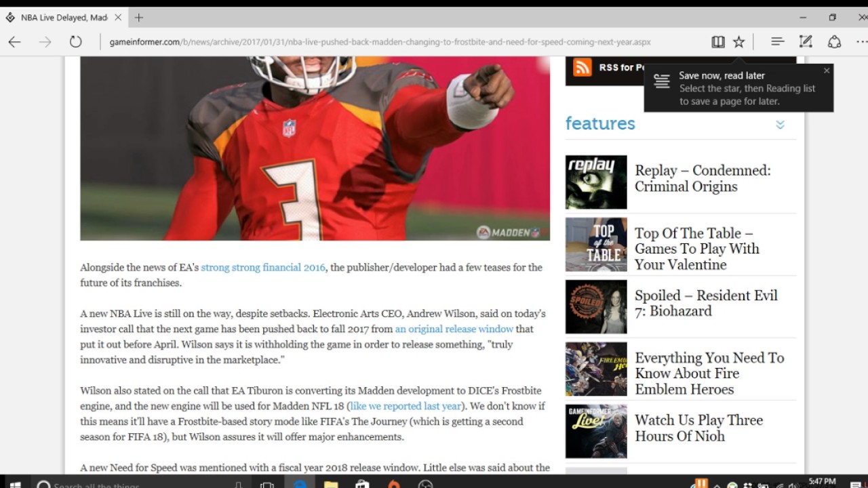Click the RSS feed orange icon
Viewport: 868px width, 488px height.
(582, 67)
